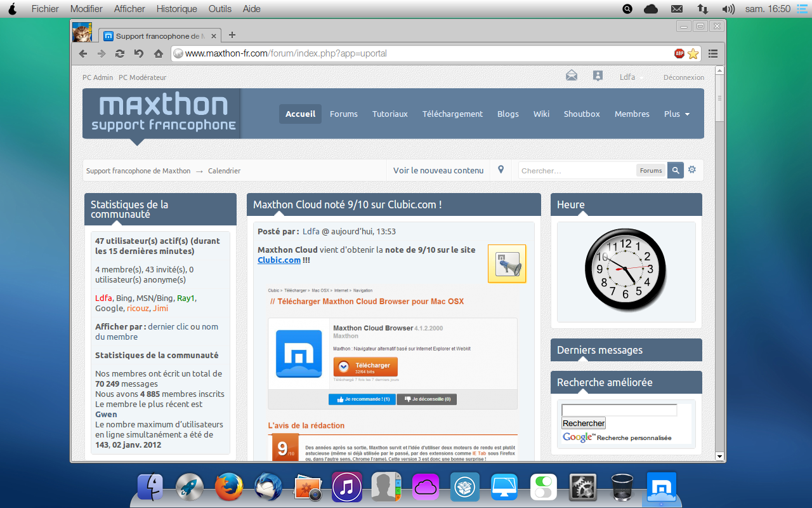Open the Clubic.com link in the post
The image size is (812, 508).
click(279, 260)
